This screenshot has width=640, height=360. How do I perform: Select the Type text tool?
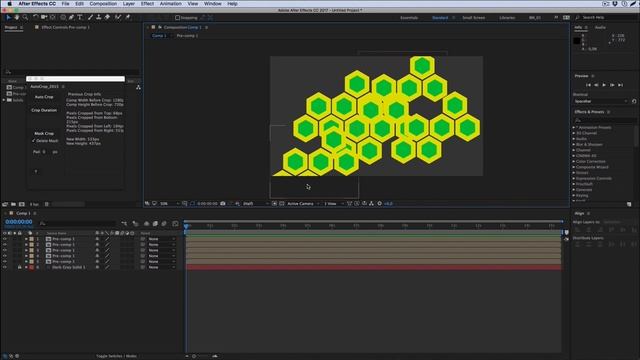tap(80, 18)
